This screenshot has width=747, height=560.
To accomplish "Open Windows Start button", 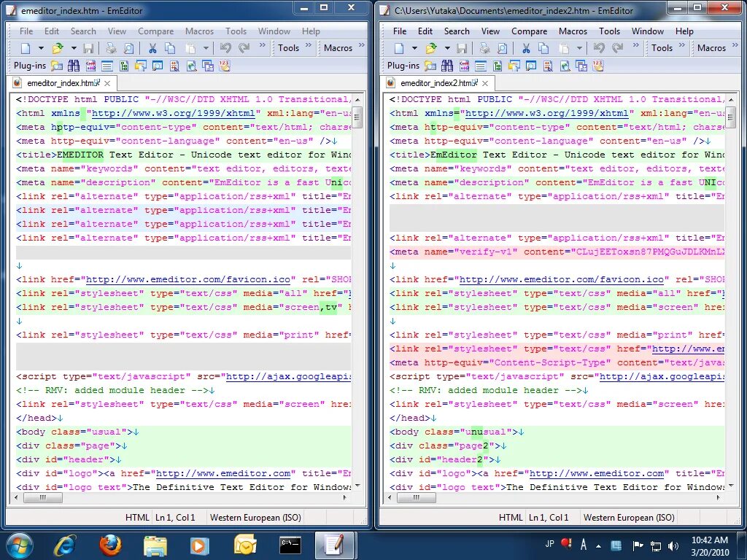I will (x=20, y=545).
